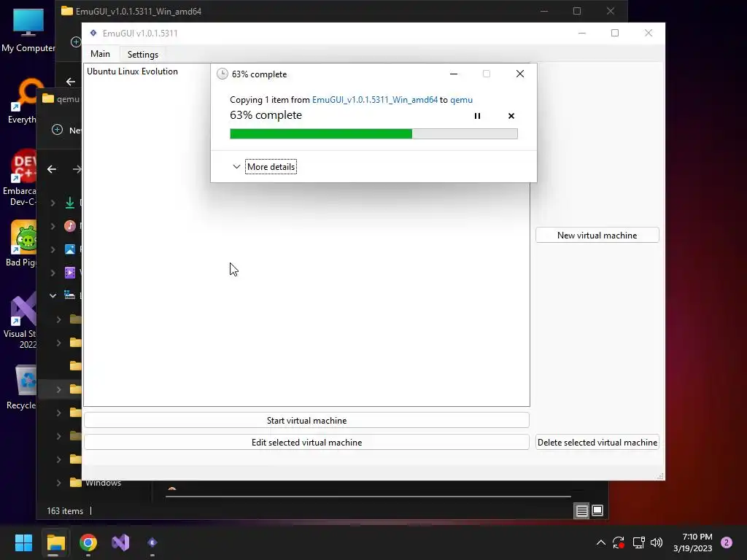The image size is (747, 560).
Task: Click Videos icon in Explorer sidebar
Action: (x=70, y=273)
